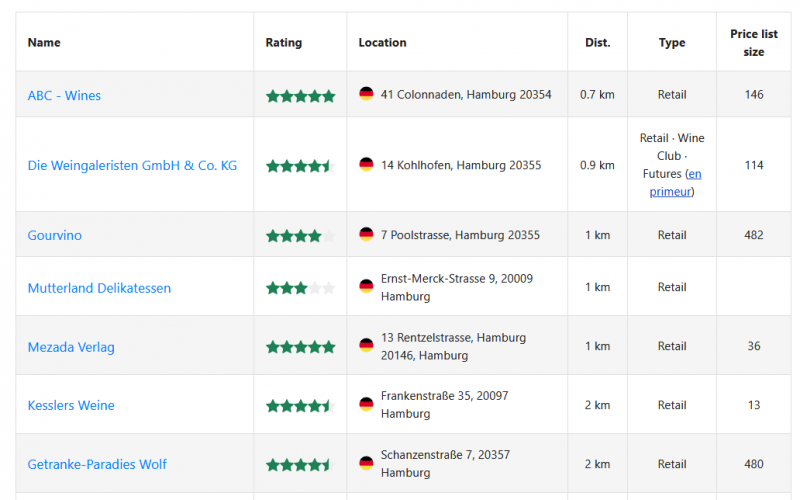Click 'Retail' type in ABC - Wines row
Screen dimensions: 800x500
click(672, 94)
